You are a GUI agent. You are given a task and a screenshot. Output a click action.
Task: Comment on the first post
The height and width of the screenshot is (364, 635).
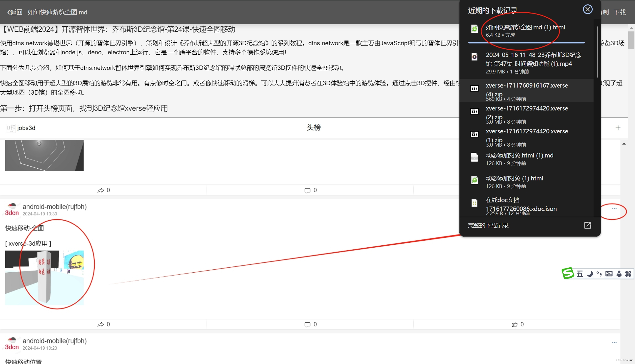308,190
